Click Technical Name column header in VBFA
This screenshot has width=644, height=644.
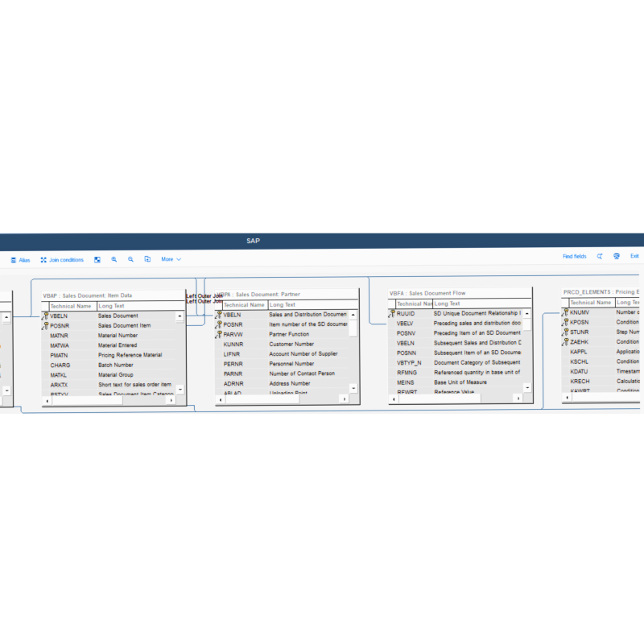tap(414, 303)
